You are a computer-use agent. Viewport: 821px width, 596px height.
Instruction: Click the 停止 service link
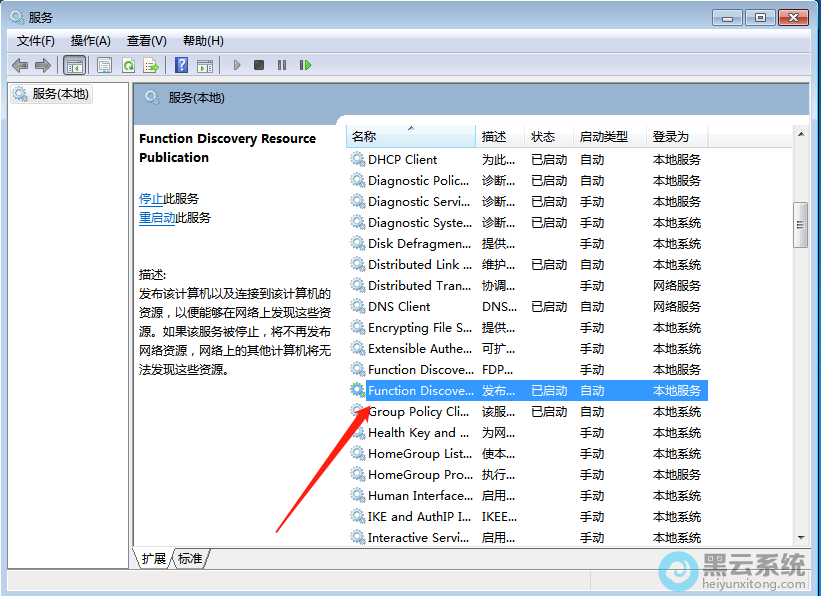pyautogui.click(x=150, y=198)
